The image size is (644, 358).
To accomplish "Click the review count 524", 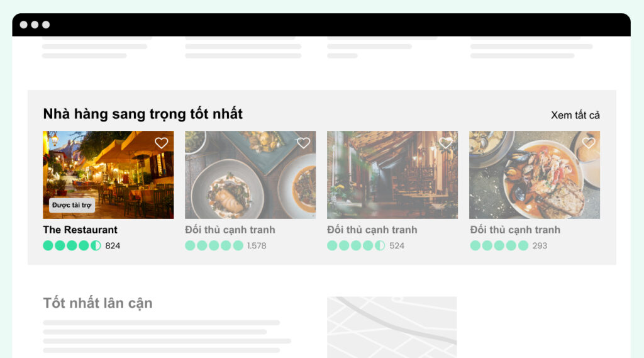I will (x=397, y=246).
